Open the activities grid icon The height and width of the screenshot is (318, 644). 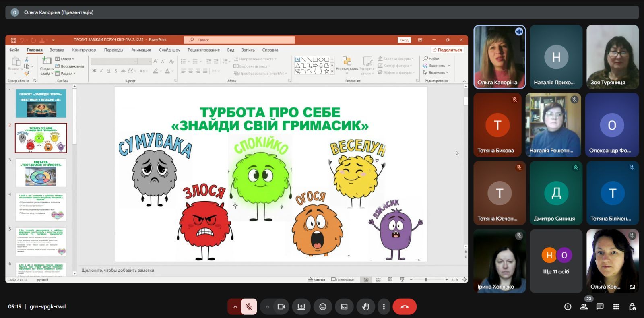[616, 307]
